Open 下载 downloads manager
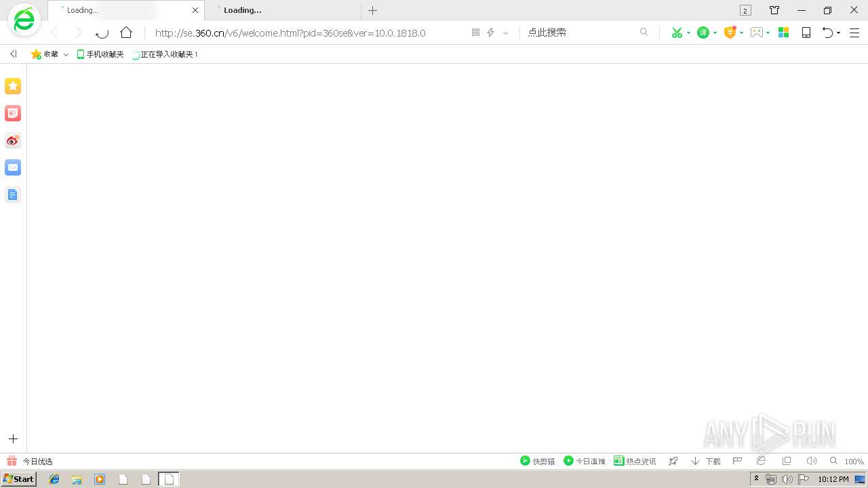This screenshot has width=868, height=488. point(706,461)
